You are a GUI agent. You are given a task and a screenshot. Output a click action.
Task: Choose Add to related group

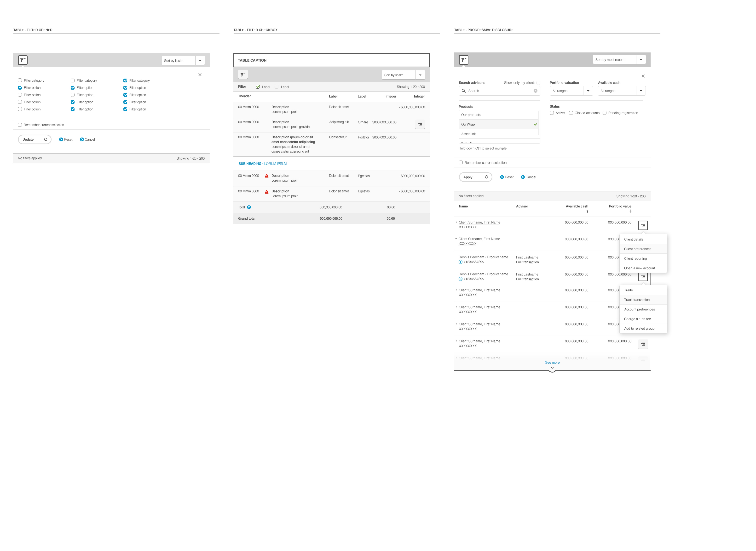[x=643, y=329]
